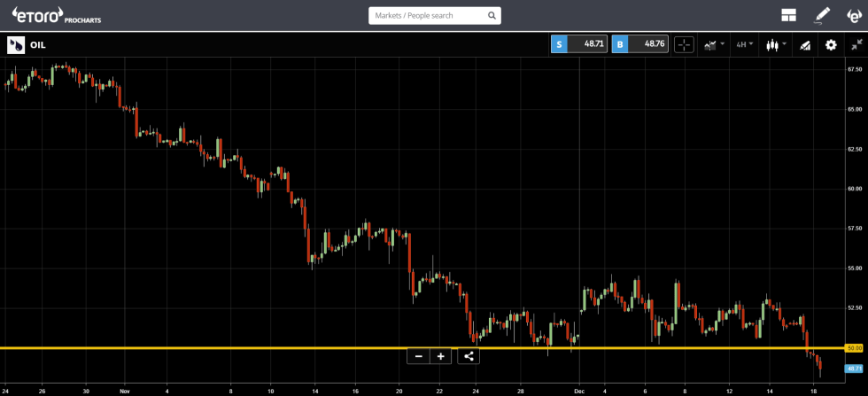Click the eToro ProCharts logo
This screenshot has width=868, height=396.
click(58, 16)
